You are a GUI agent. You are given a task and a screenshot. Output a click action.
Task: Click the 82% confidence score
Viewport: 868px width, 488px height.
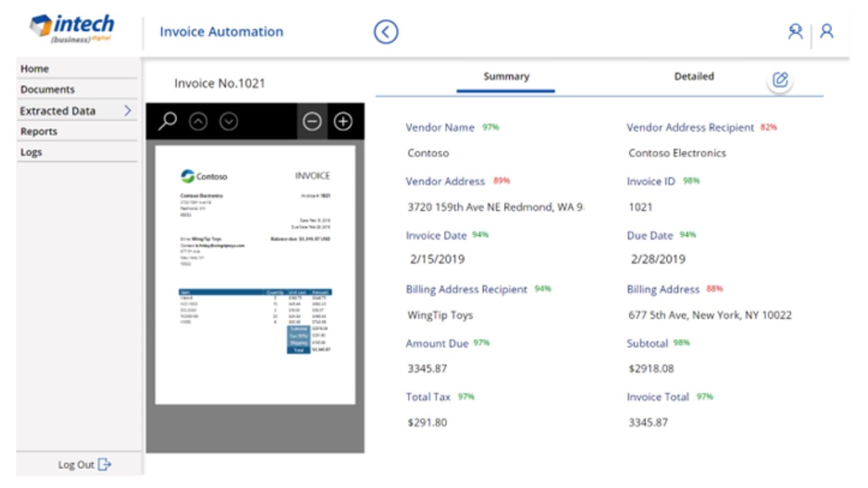click(x=769, y=127)
